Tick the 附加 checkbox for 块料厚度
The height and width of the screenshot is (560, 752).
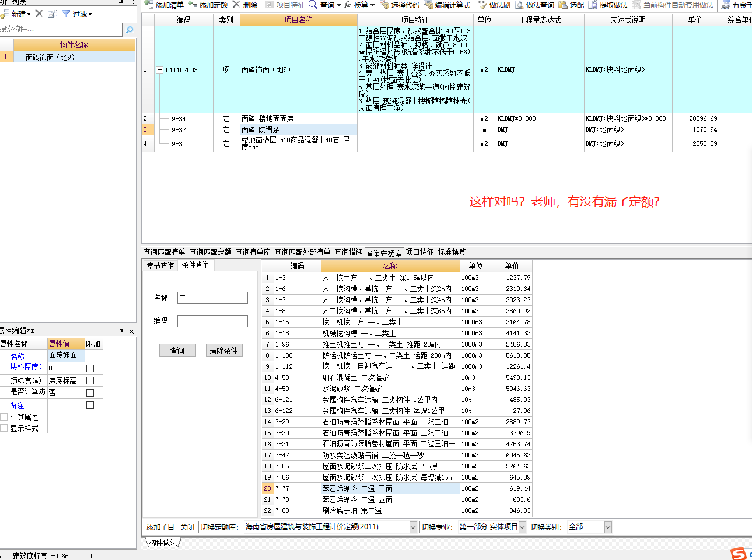[x=90, y=368]
